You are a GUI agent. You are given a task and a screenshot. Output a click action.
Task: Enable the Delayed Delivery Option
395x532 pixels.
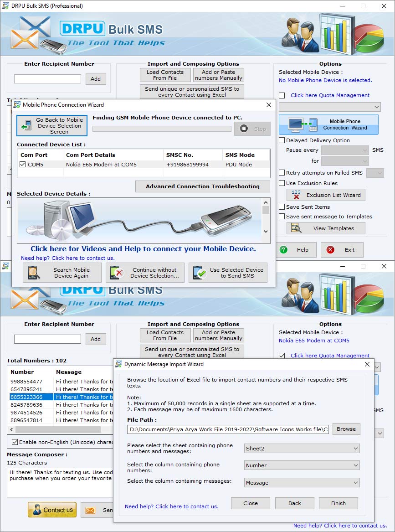tap(282, 140)
